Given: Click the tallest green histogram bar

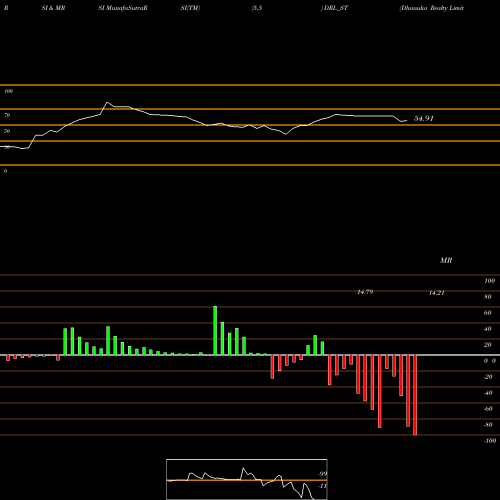Looking at the screenshot, I should pyautogui.click(x=215, y=330).
